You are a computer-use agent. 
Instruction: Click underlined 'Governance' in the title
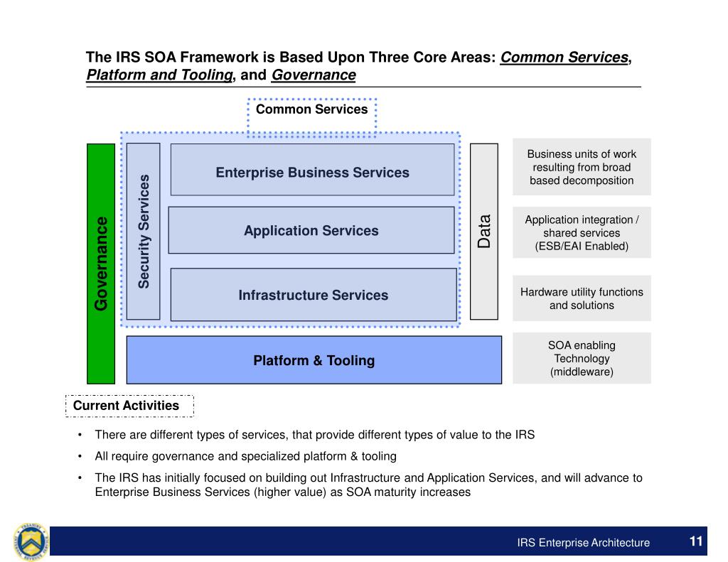(314, 75)
